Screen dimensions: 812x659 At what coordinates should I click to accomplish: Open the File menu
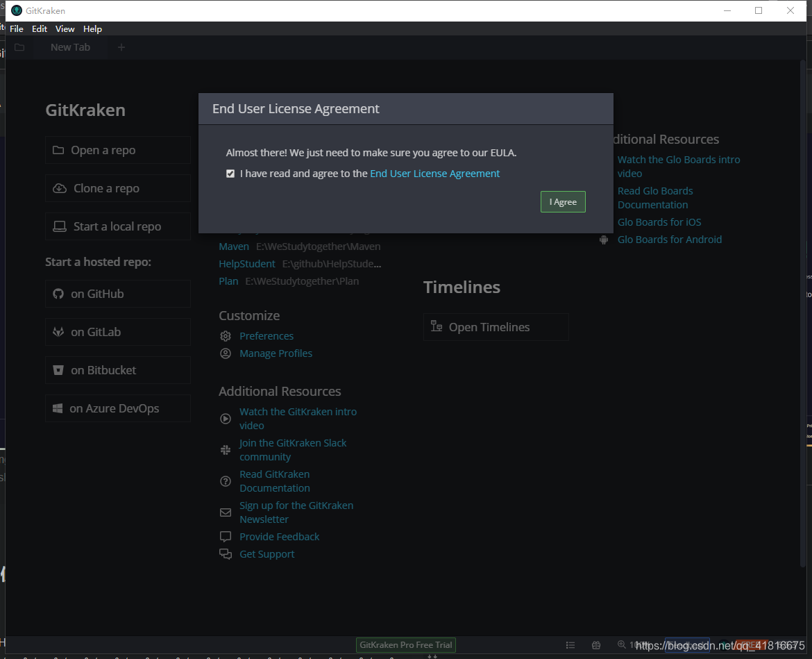point(17,29)
